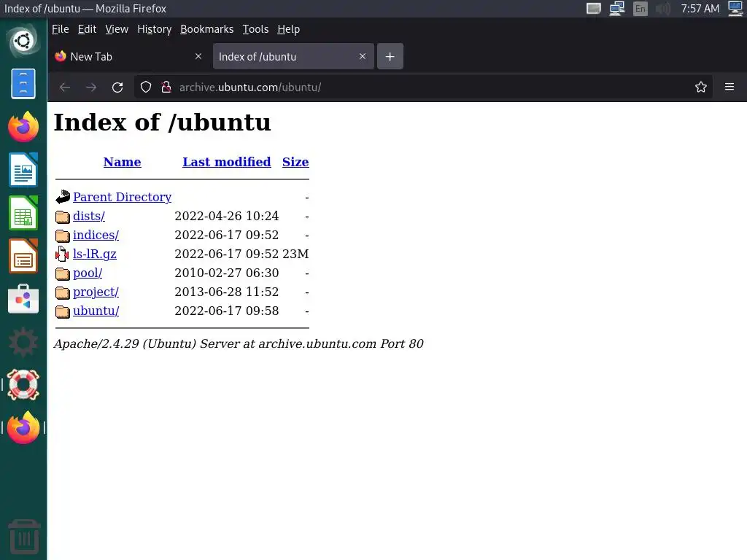Open the ubuntu/ directory link
747x560 pixels.
pyautogui.click(x=96, y=311)
